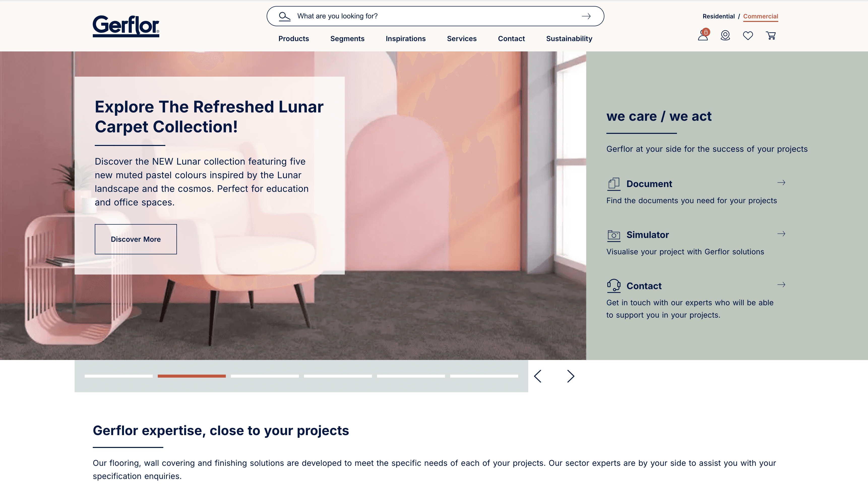Open the Simulator link heading
This screenshot has width=868, height=484.
[x=647, y=235]
